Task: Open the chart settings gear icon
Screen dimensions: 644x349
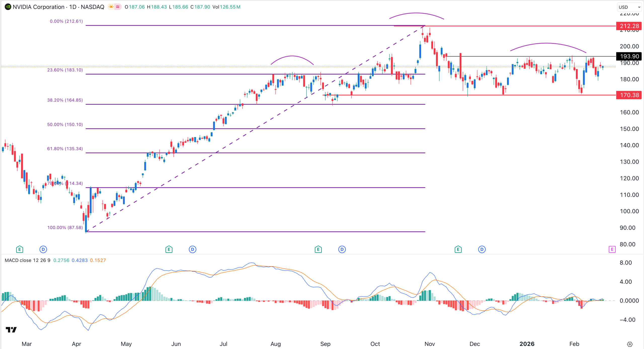Action: (x=630, y=344)
